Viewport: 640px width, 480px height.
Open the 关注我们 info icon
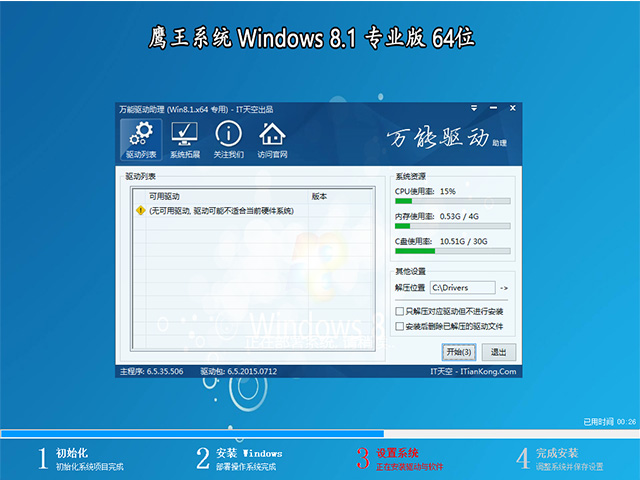pos(229,140)
